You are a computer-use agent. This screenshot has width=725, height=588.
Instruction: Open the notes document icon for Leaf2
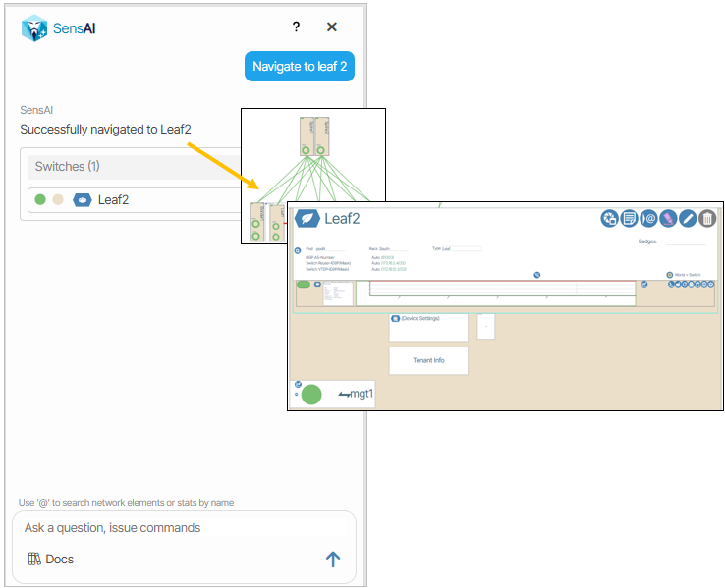point(629,218)
